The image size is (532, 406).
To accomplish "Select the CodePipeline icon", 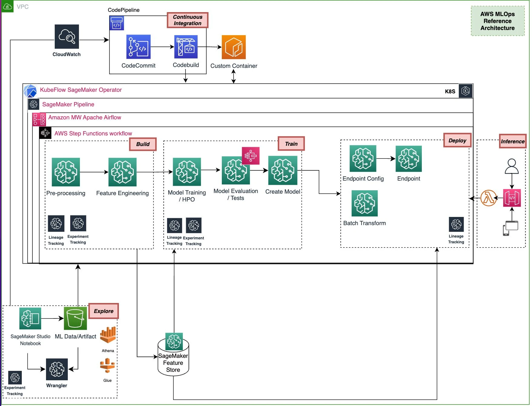I will (117, 23).
